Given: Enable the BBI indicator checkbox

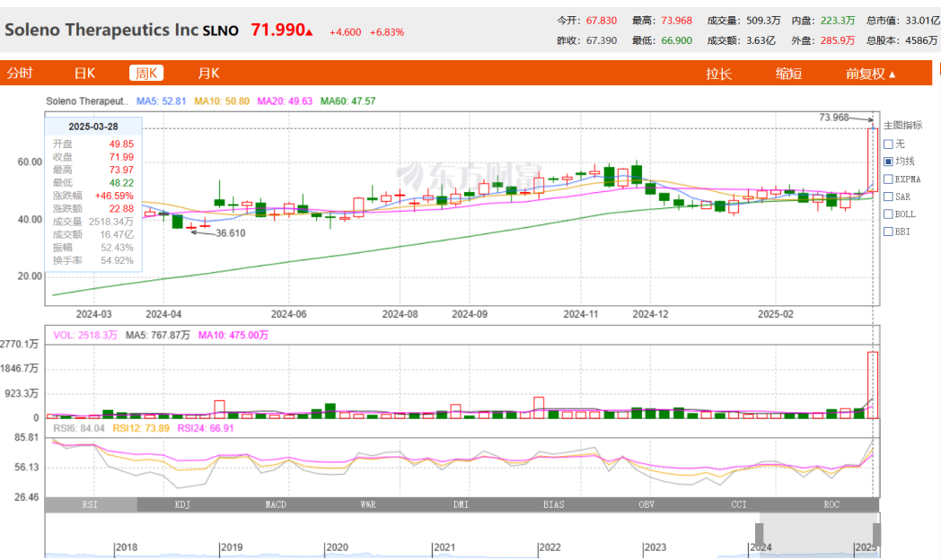Looking at the screenshot, I should click(889, 232).
